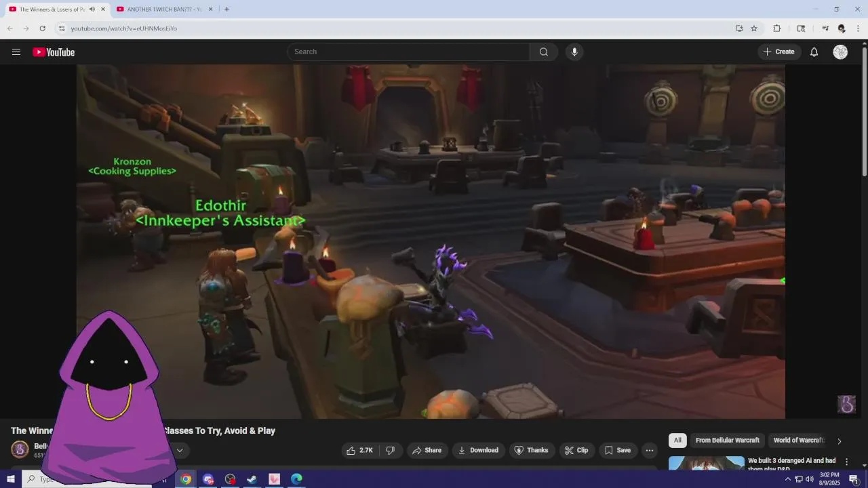This screenshot has width=868, height=488.
Task: Download the video
Action: (479, 450)
